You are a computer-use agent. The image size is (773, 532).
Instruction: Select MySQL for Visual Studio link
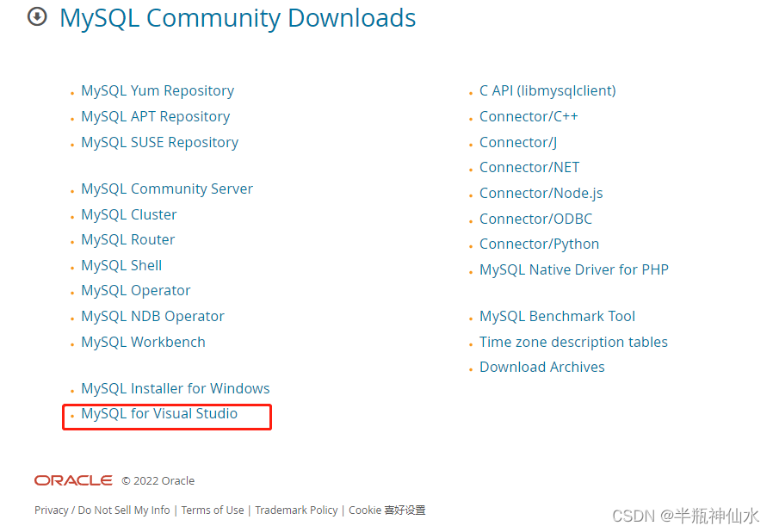pos(159,414)
